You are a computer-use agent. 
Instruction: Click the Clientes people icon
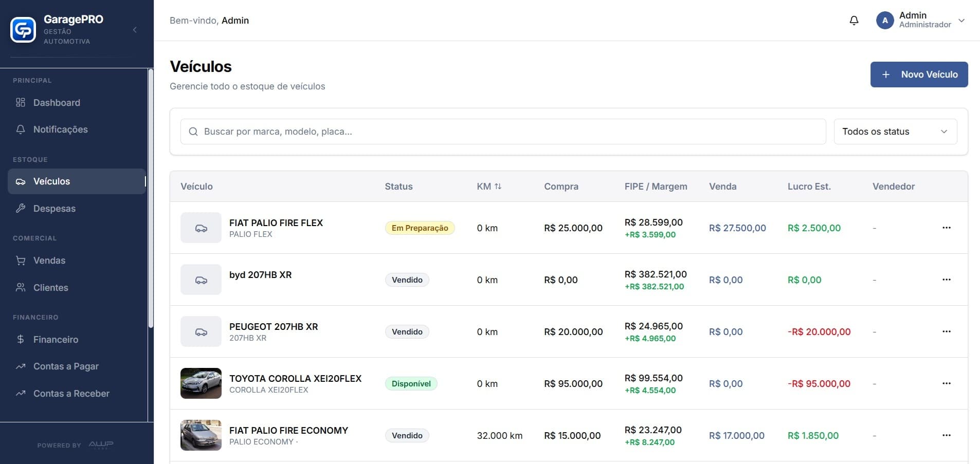(21, 287)
